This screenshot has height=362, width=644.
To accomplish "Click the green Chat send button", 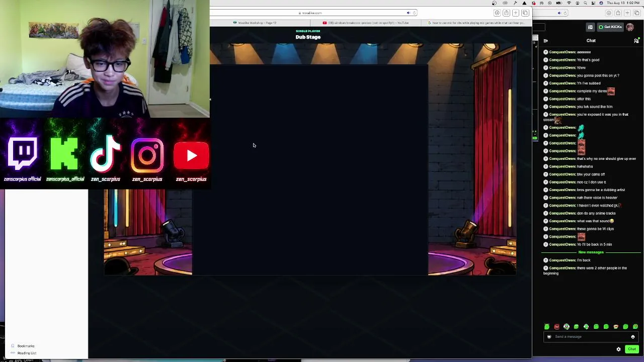I will click(x=632, y=349).
